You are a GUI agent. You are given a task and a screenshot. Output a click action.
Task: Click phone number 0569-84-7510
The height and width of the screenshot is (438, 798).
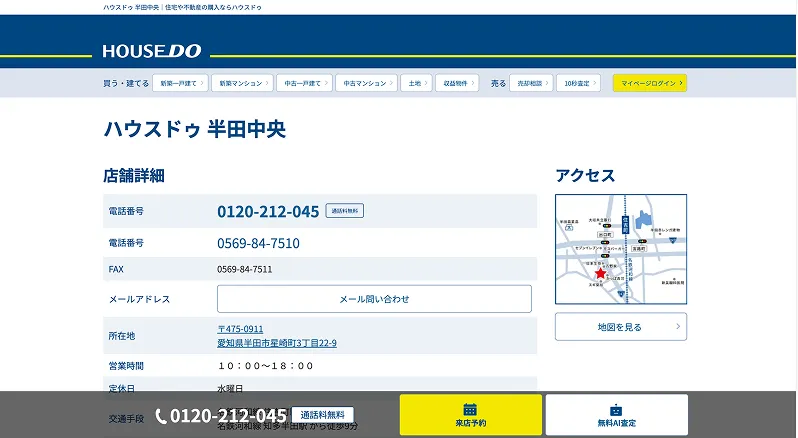259,243
